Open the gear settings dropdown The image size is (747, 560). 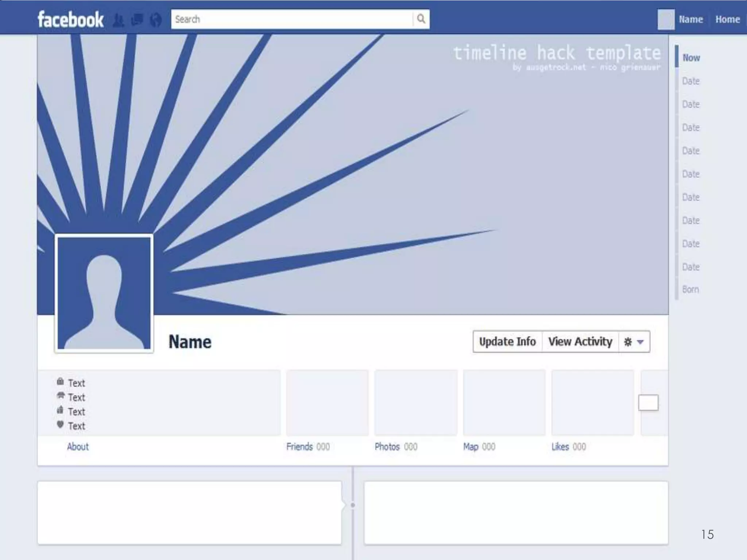(634, 342)
